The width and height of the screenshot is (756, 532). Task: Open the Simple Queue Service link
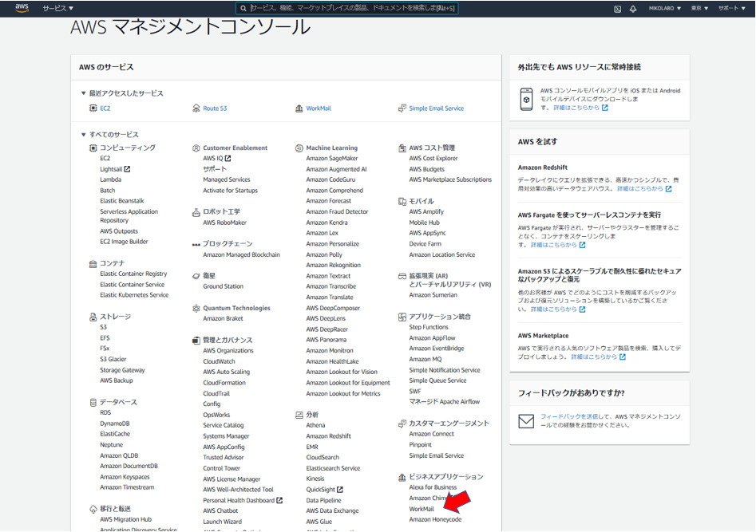tap(437, 380)
